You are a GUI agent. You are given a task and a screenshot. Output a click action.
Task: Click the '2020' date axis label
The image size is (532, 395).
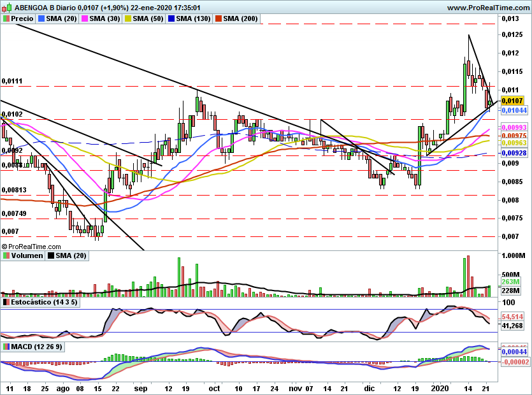(440, 389)
